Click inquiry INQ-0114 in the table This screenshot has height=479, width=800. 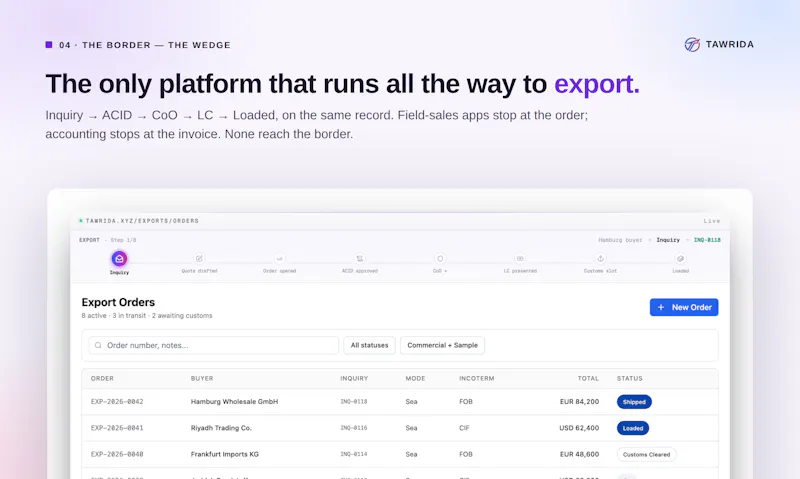[354, 454]
